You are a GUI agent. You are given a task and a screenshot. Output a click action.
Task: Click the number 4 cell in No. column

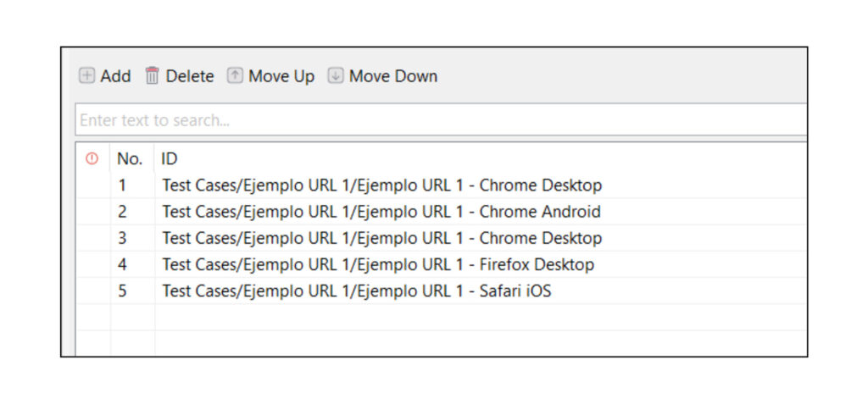(x=122, y=264)
